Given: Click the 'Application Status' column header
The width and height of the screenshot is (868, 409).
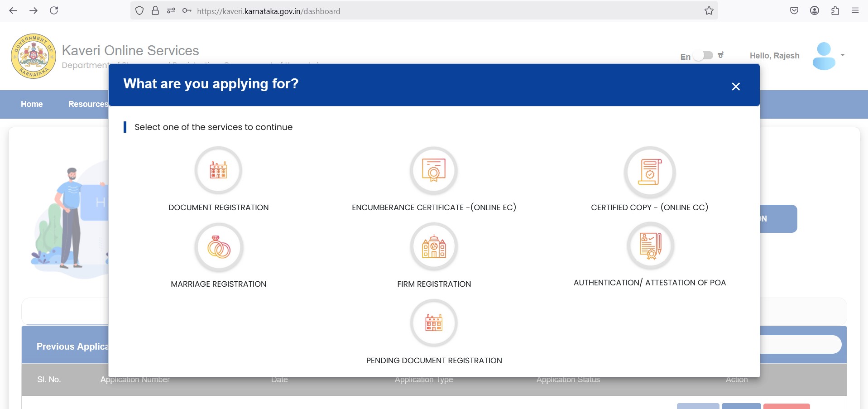Looking at the screenshot, I should click(x=568, y=380).
